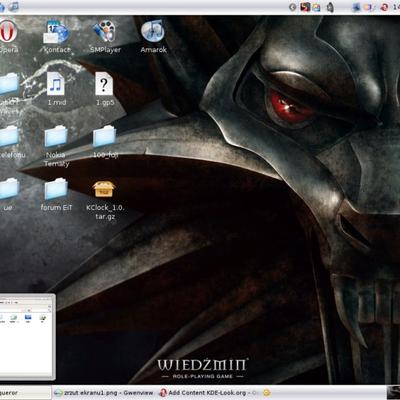Launch Amarok music player icon
400x400 pixels.
click(x=153, y=31)
